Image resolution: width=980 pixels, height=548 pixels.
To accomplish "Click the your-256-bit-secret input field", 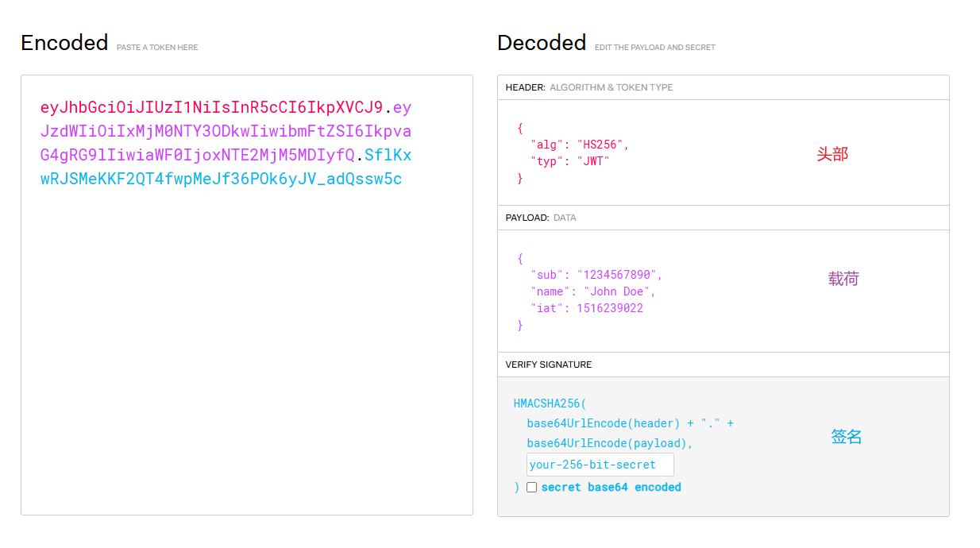I will 600,465.
